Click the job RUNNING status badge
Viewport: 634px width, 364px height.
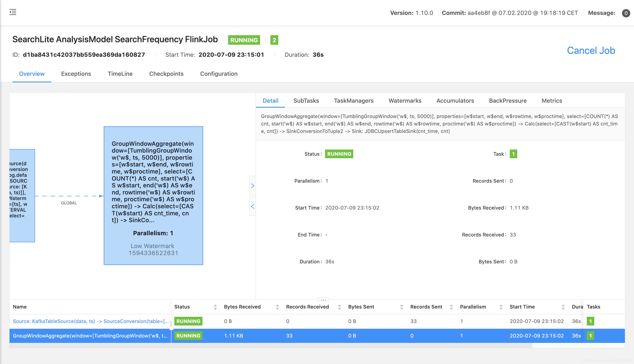click(x=244, y=40)
